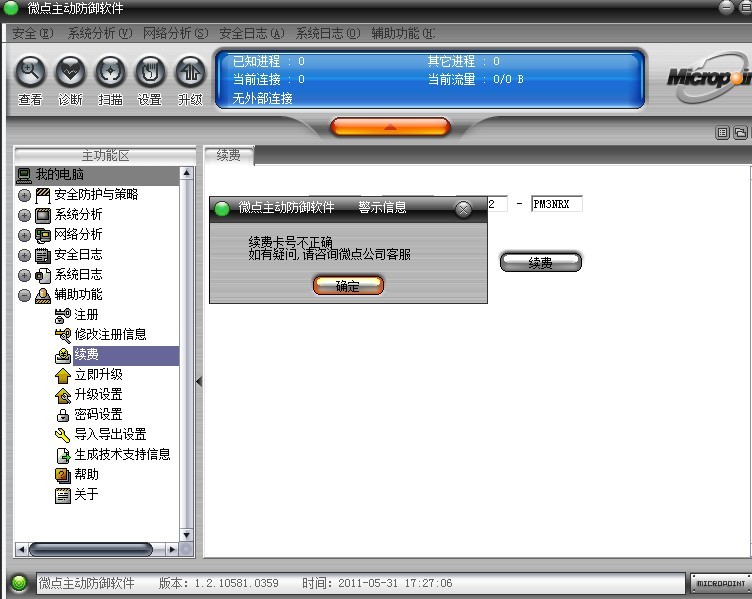Image resolution: width=752 pixels, height=599 pixels.
Task: Click the 升级设置 icon
Action: click(63, 396)
